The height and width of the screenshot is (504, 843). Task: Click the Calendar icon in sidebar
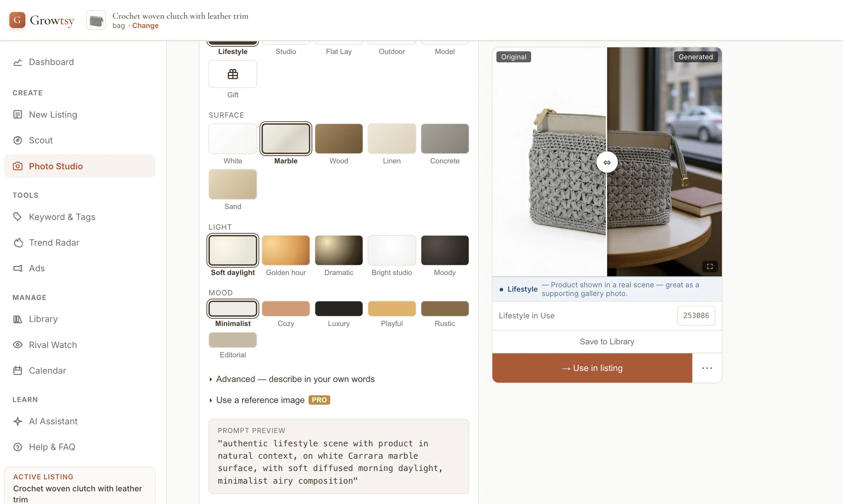point(18,370)
